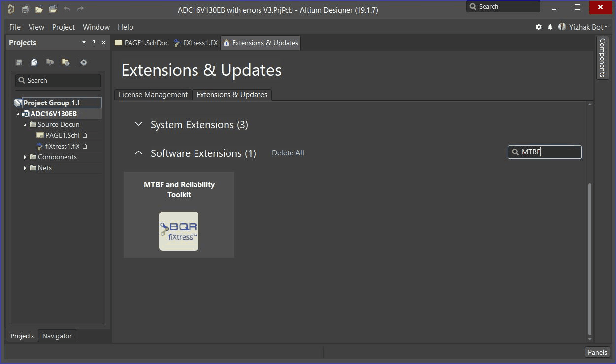Switch to the PAGE1.SchDoc document tab

tap(142, 43)
